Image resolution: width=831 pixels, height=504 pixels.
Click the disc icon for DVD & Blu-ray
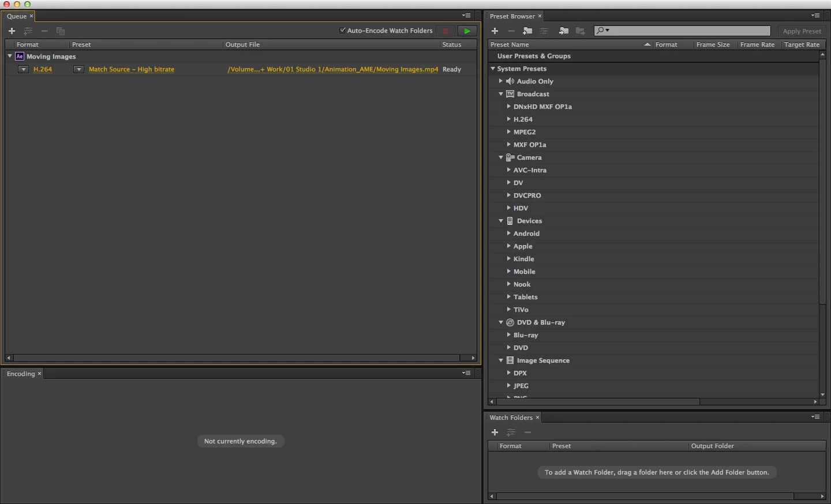tap(510, 322)
